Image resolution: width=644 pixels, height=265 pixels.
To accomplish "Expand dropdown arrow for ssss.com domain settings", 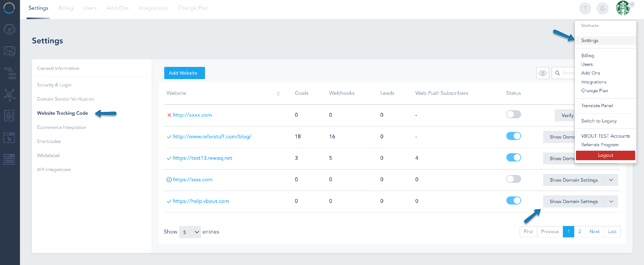I will [x=611, y=180].
